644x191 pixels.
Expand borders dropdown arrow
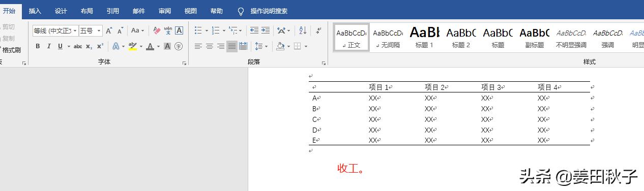306,46
